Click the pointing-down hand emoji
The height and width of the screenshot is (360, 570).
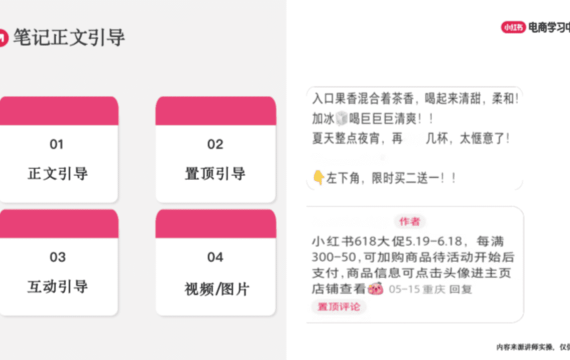click(x=318, y=177)
